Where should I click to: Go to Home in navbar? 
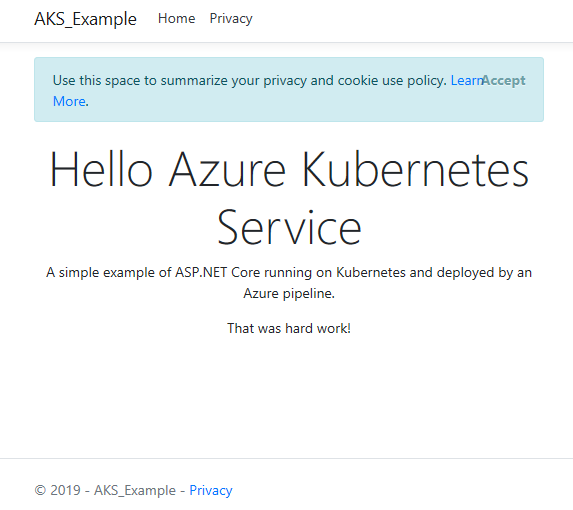click(177, 18)
